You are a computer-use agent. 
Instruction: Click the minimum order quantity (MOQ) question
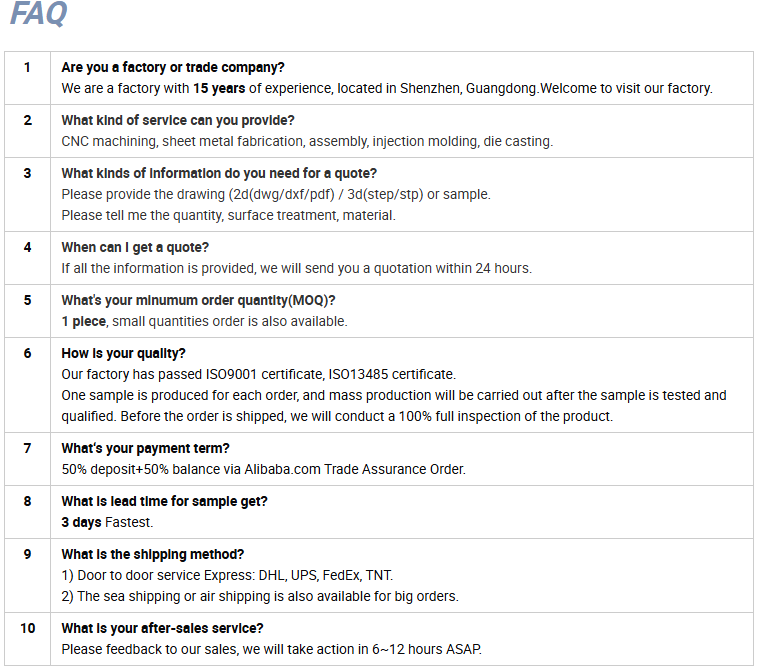coord(198,301)
